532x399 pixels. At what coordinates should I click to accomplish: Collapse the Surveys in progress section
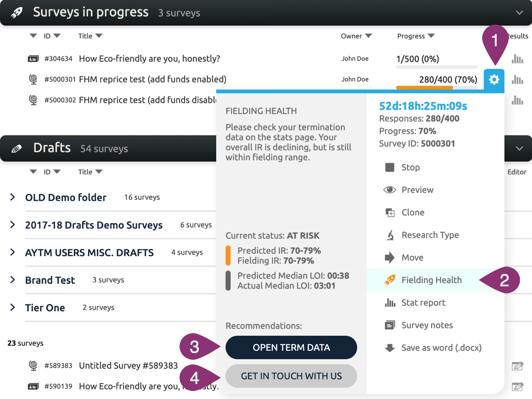click(x=519, y=13)
